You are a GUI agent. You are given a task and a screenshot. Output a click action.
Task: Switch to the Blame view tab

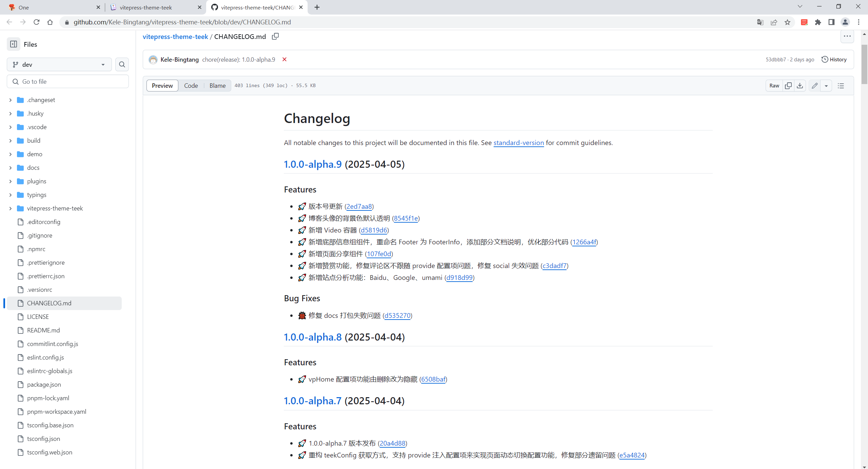(217, 86)
